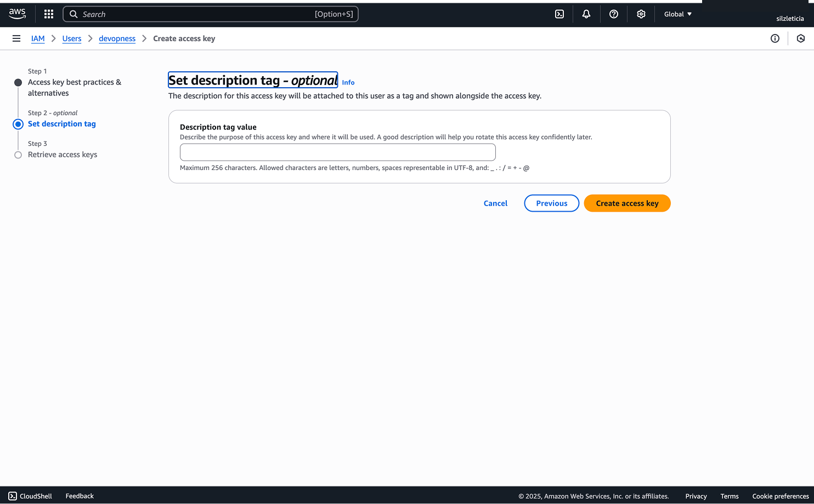Image resolution: width=814 pixels, height=504 pixels.
Task: Select the Step 1 progress indicator circle
Action: 18,82
